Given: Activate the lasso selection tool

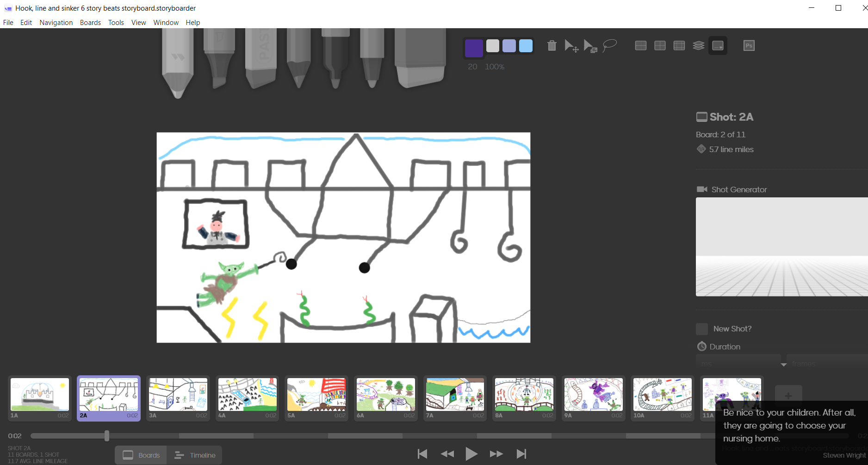Looking at the screenshot, I should point(610,46).
